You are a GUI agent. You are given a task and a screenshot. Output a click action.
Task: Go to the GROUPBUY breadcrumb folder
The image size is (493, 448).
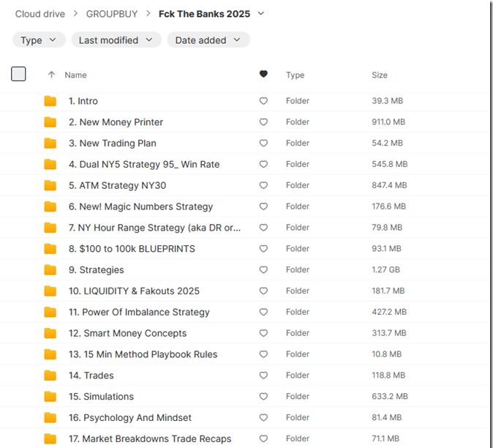111,14
